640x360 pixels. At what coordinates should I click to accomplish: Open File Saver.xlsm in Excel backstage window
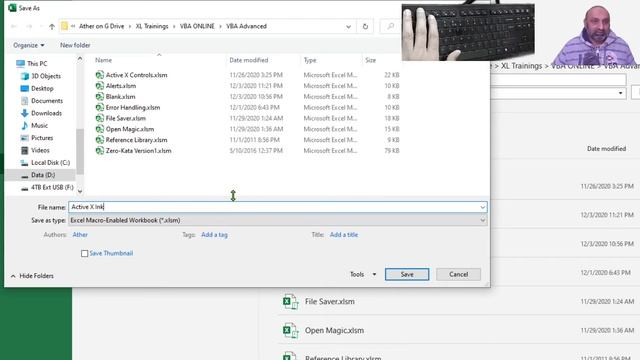click(x=329, y=302)
